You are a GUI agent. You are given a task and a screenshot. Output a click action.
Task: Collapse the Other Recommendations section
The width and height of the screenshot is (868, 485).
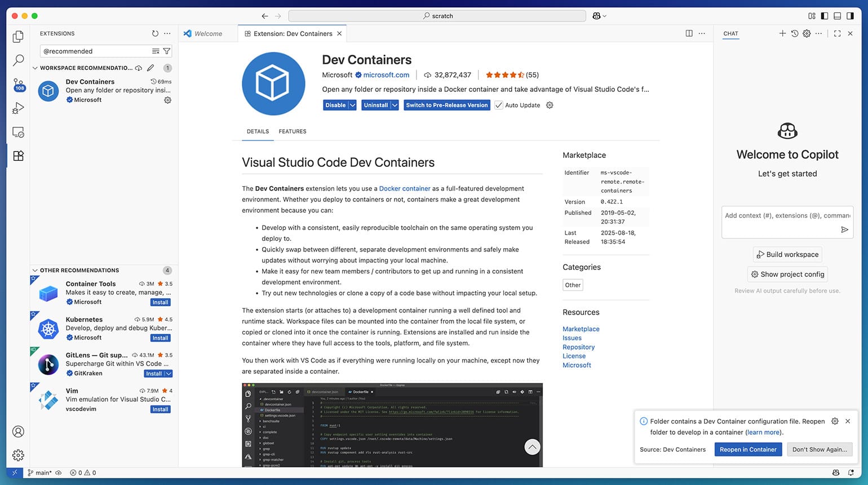pos(35,271)
